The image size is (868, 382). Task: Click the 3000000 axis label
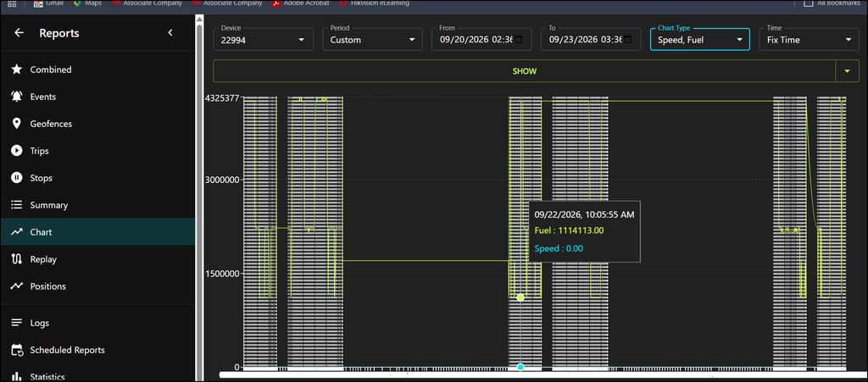click(x=223, y=180)
